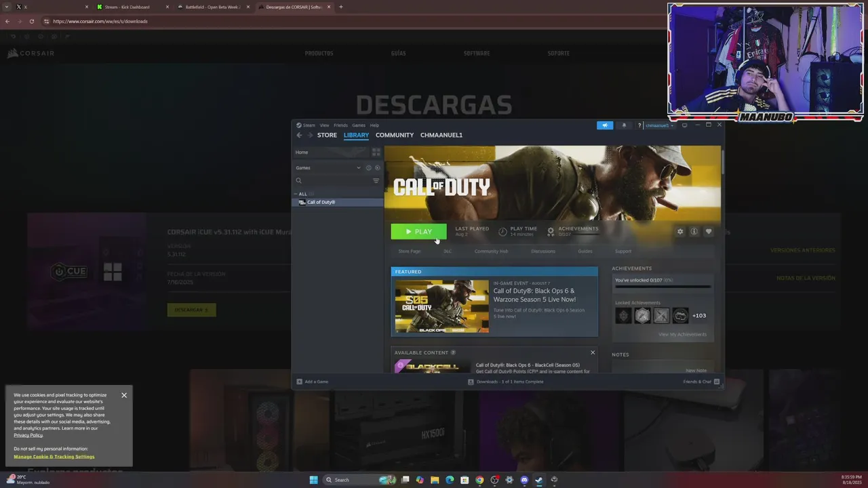Open game info icon beside gear
Screen dimensions: 868x488
tap(694, 232)
